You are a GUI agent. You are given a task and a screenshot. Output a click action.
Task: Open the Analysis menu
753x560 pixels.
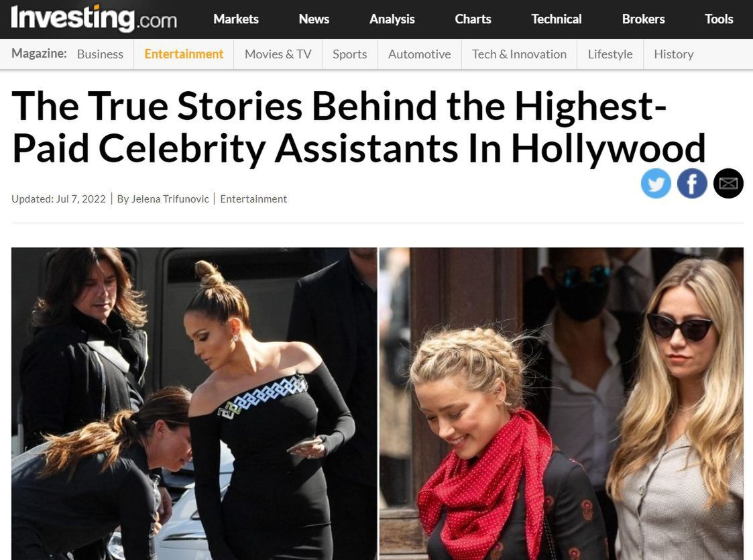(x=392, y=19)
